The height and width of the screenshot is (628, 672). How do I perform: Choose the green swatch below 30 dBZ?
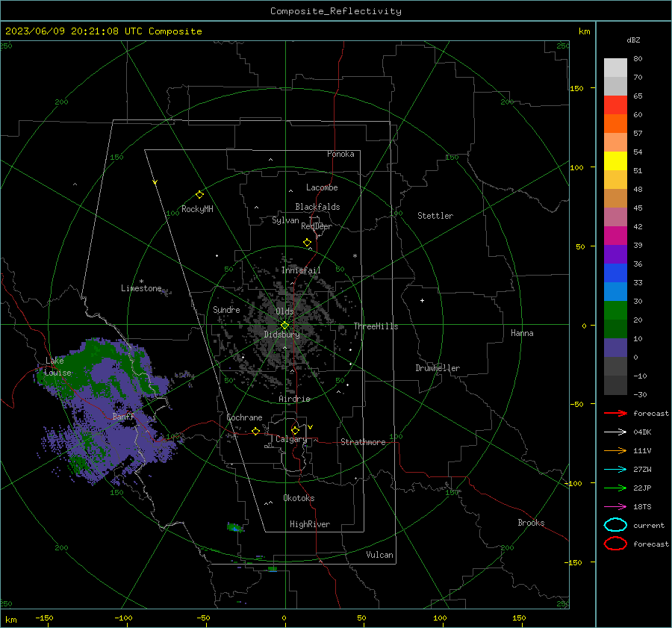click(x=615, y=311)
